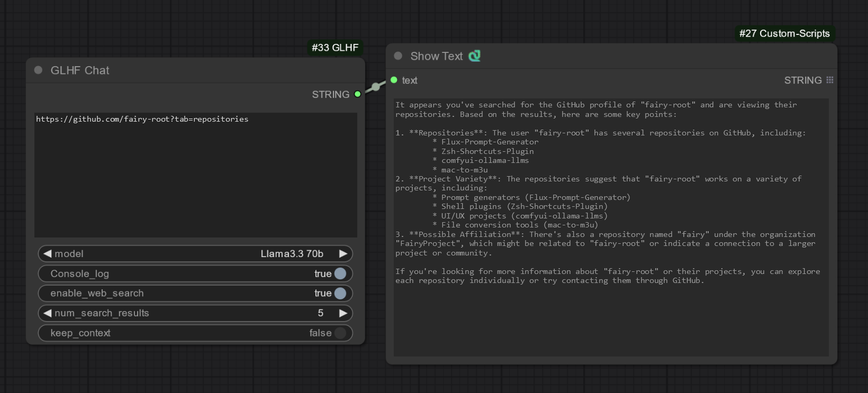Click the STRING label on Show Text node

[x=803, y=80]
